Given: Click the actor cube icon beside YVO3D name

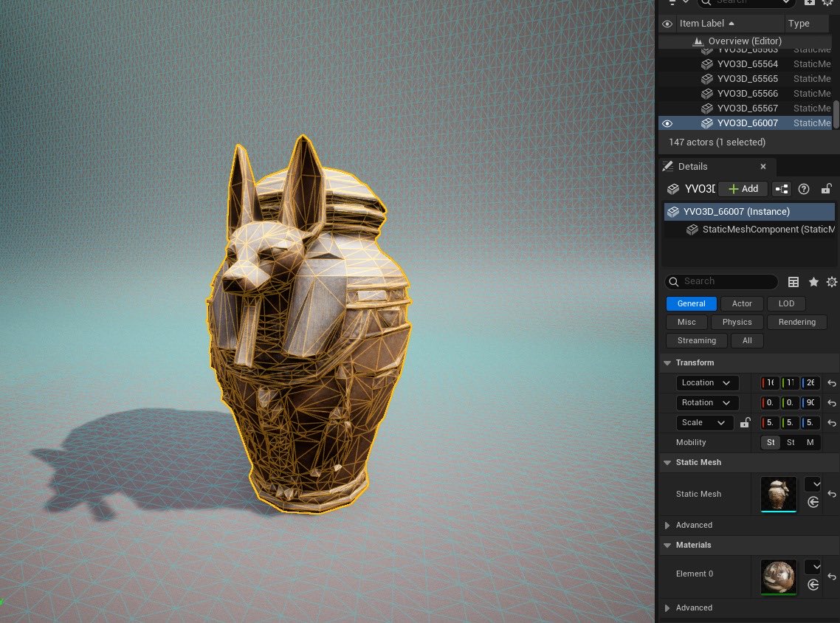Looking at the screenshot, I should [x=673, y=189].
